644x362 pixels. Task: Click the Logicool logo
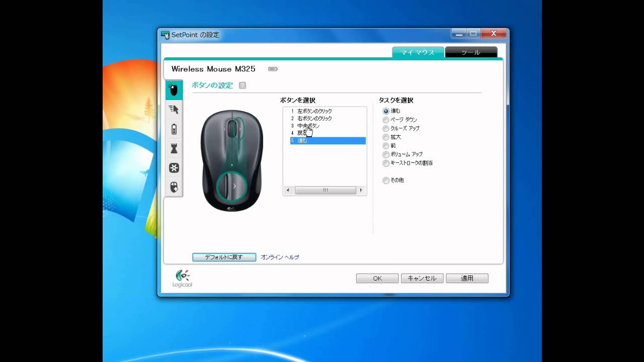(x=183, y=279)
